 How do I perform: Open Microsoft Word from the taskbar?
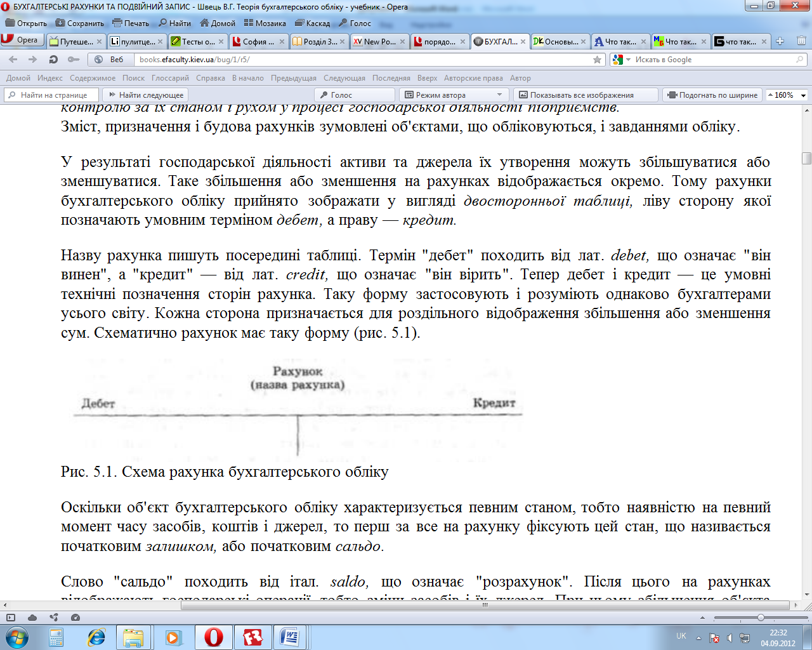pyautogui.click(x=291, y=637)
